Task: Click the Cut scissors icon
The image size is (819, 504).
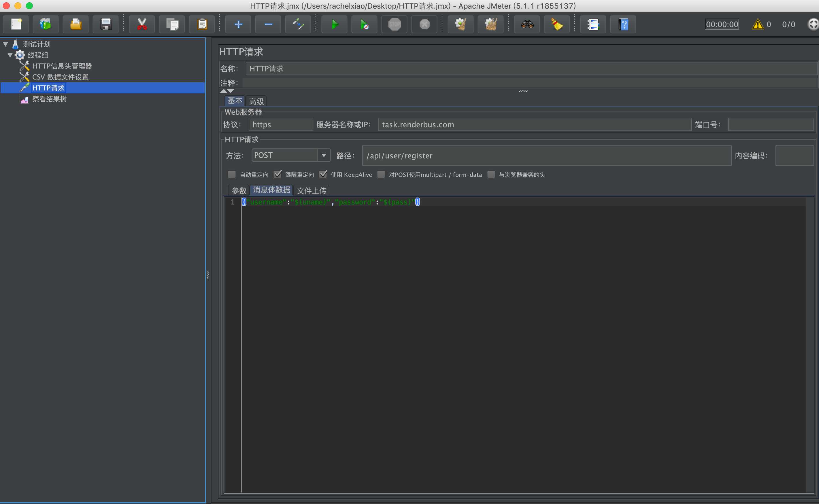Action: 142,24
